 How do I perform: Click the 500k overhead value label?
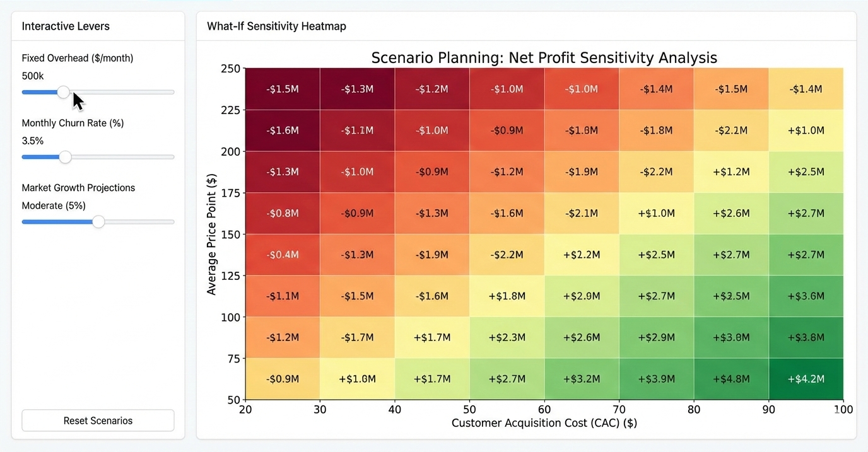tap(32, 76)
